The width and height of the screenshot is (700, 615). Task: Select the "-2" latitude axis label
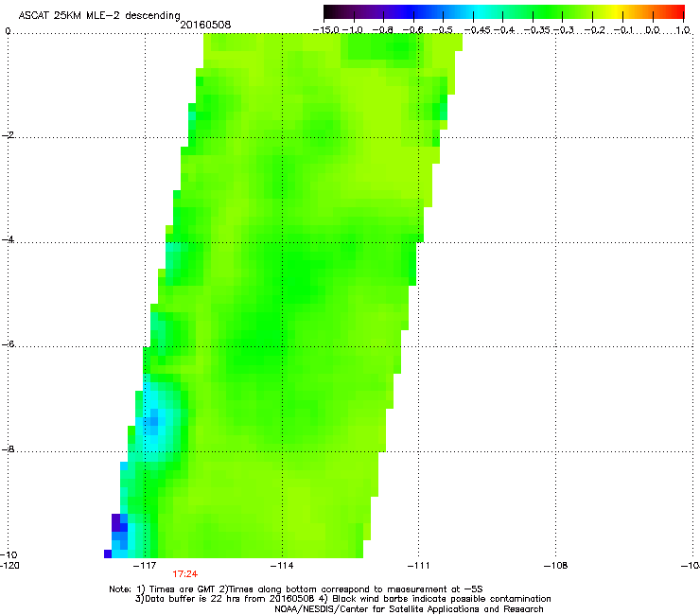pyautogui.click(x=8, y=135)
